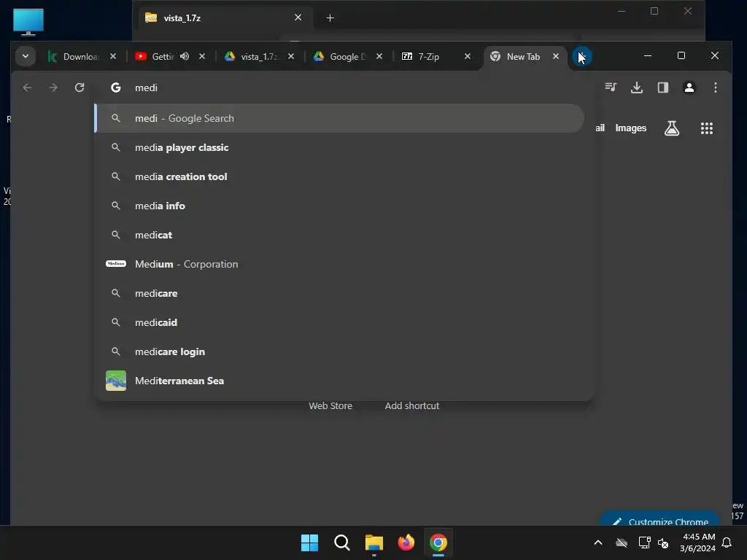This screenshot has width=747, height=560.
Task: Click OneDrive cloud tray icon
Action: (x=622, y=542)
